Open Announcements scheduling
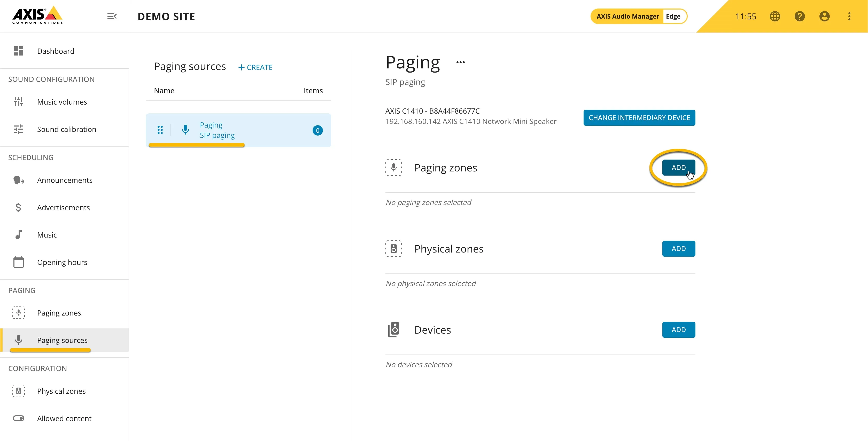This screenshot has width=868, height=441. (x=64, y=180)
